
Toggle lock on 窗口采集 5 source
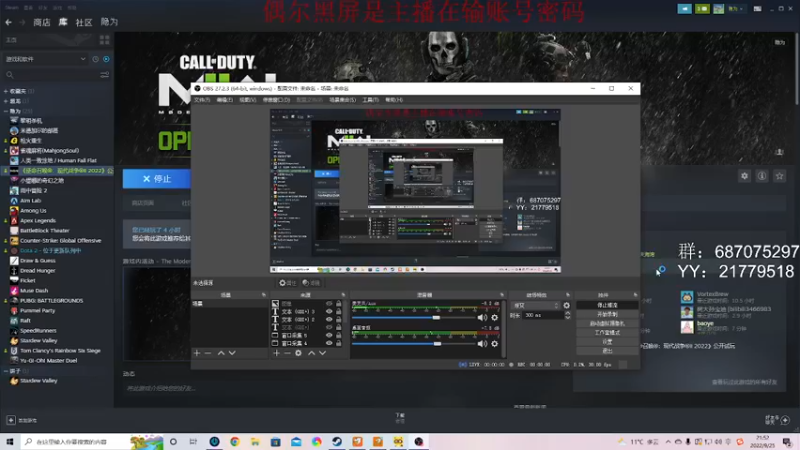coord(338,335)
